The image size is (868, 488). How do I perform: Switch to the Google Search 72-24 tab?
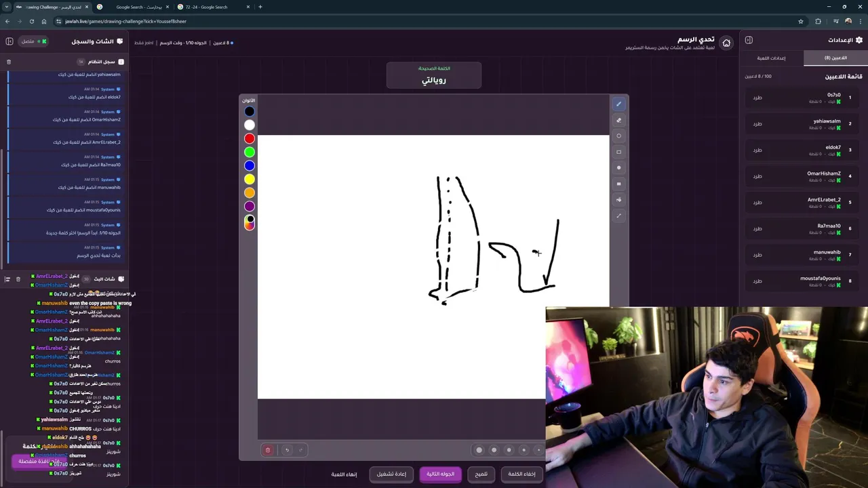tap(214, 7)
